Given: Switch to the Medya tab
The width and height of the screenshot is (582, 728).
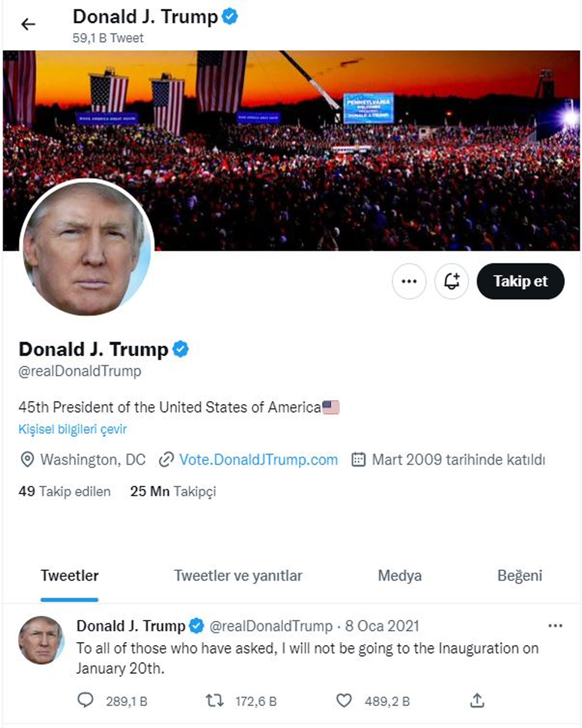Looking at the screenshot, I should (x=400, y=576).
